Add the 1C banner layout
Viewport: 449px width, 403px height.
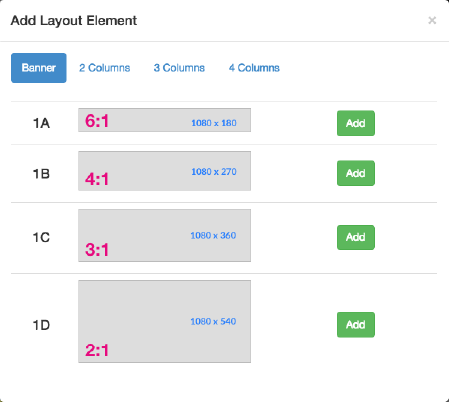pyautogui.click(x=356, y=237)
